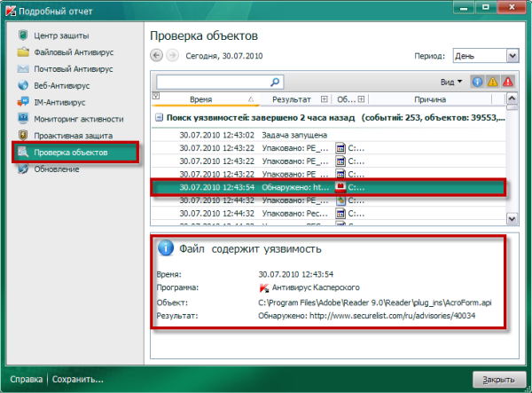Expand the Об... column plus box
Image resolution: width=532 pixels, height=393 pixels.
(361, 99)
